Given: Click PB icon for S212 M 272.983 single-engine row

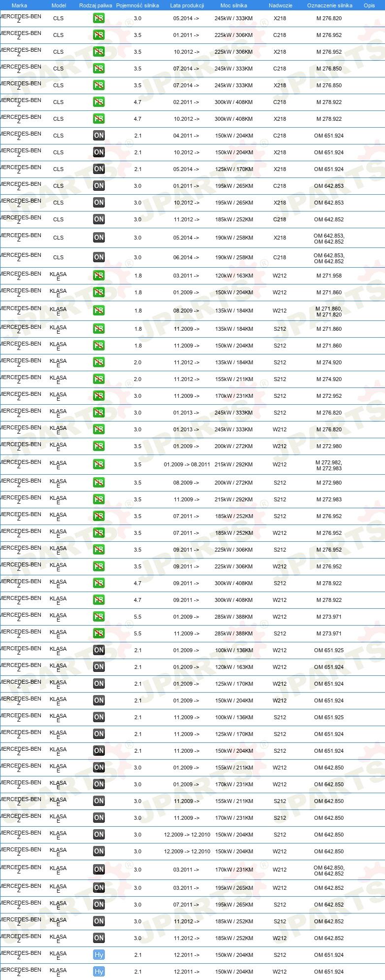Looking at the screenshot, I should coord(98,499).
